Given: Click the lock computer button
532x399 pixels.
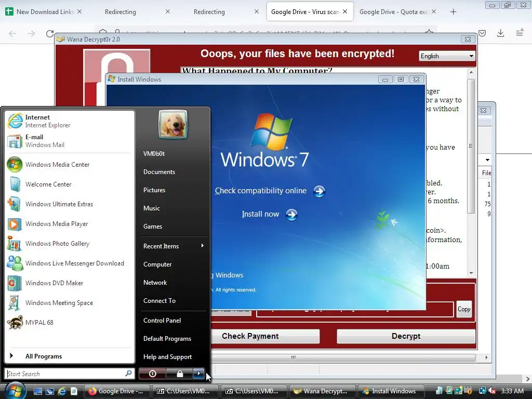Looking at the screenshot, I should [x=180, y=374].
